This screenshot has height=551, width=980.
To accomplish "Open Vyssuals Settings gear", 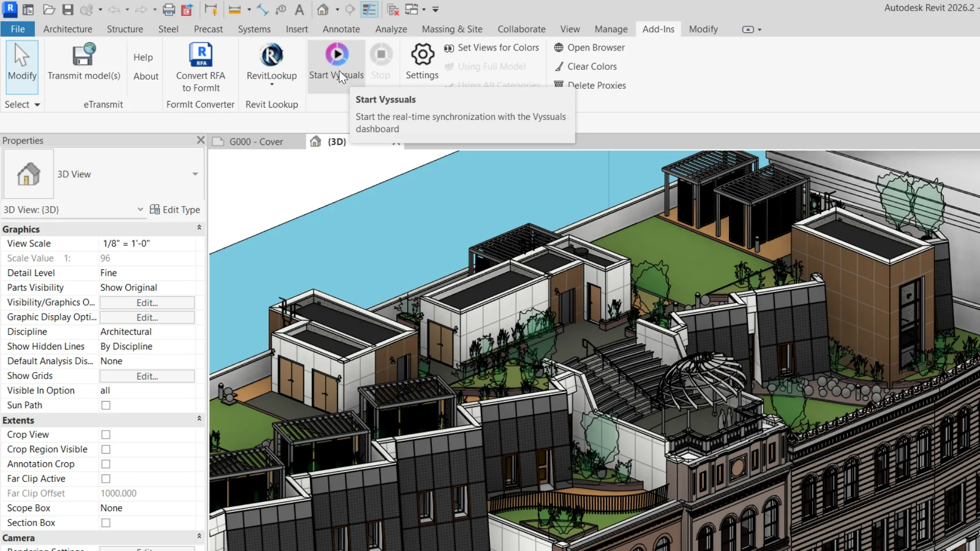I will [x=422, y=55].
